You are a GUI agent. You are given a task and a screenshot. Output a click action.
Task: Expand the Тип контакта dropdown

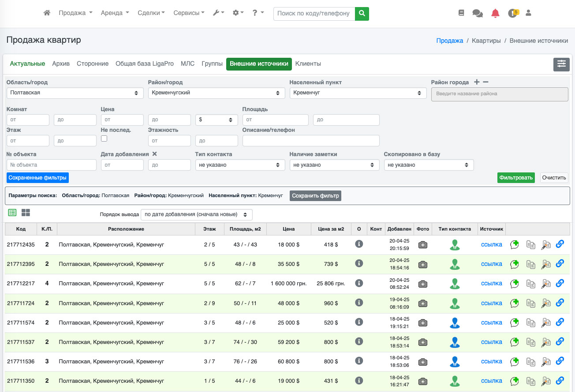[x=240, y=165]
